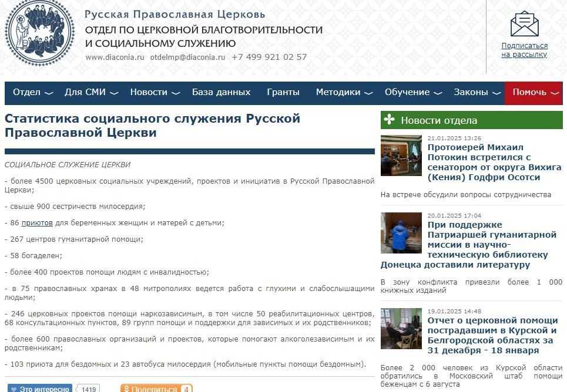Select the Для СМИ menu label
This screenshot has height=392, width=567.
point(85,92)
